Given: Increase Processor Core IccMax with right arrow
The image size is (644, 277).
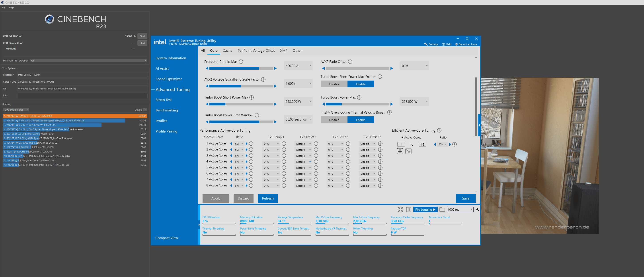Looking at the screenshot, I should point(275,68).
